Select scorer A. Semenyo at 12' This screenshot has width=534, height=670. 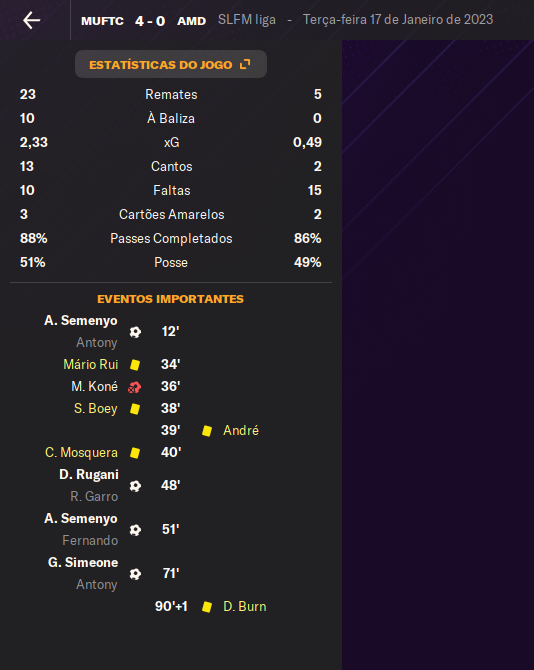pyautogui.click(x=81, y=320)
